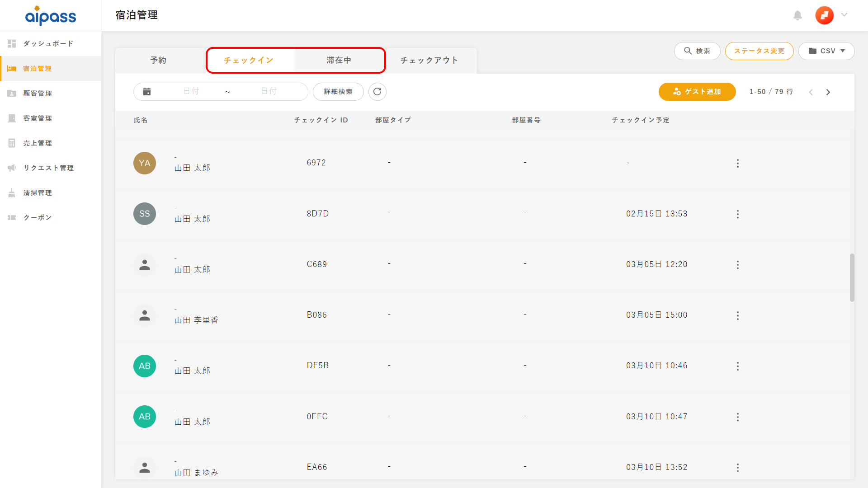Open 清掃管理 sidebar entry
Image resolution: width=868 pixels, height=488 pixels.
51,193
